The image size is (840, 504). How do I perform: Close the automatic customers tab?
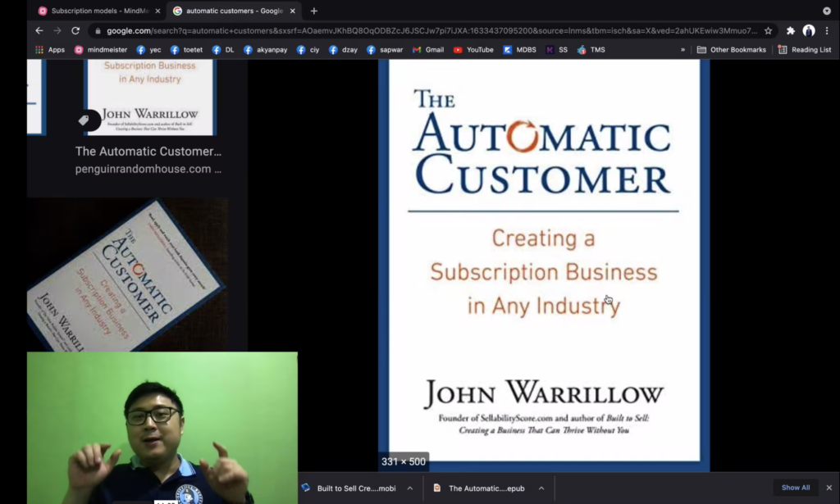tap(293, 11)
